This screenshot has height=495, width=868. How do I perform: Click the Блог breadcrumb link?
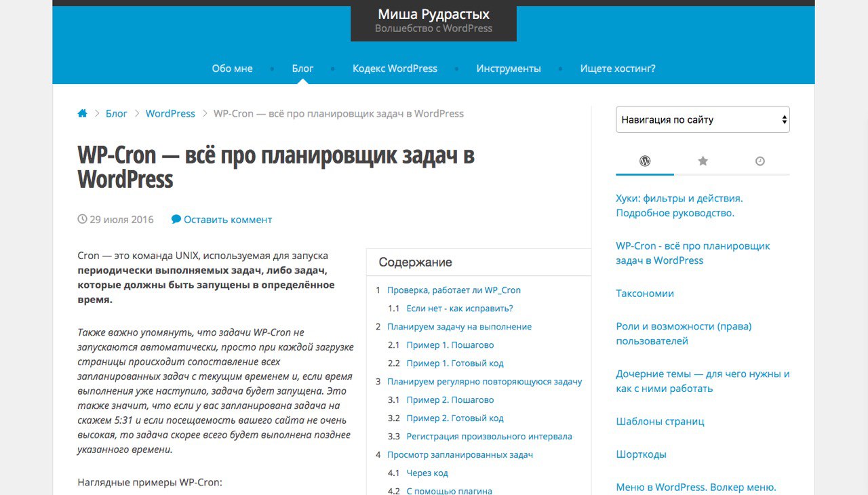[x=117, y=113]
